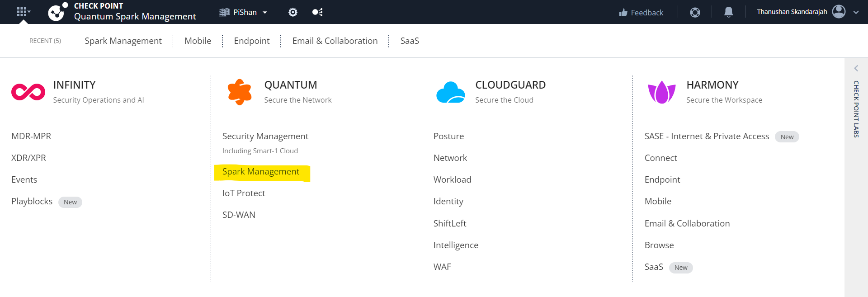This screenshot has height=297, width=868.
Task: Click the Infinity pink logo icon
Action: [x=28, y=92]
